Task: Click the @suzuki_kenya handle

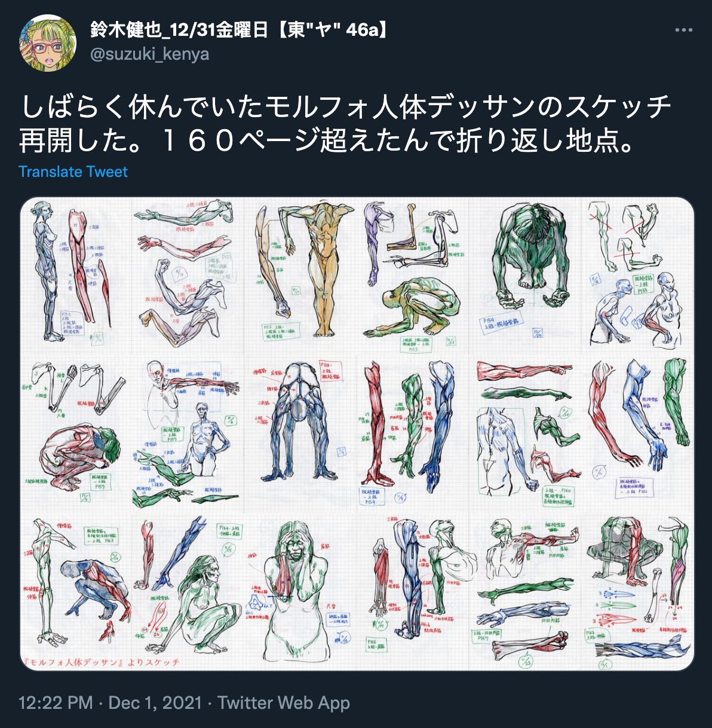Action: tap(149, 54)
